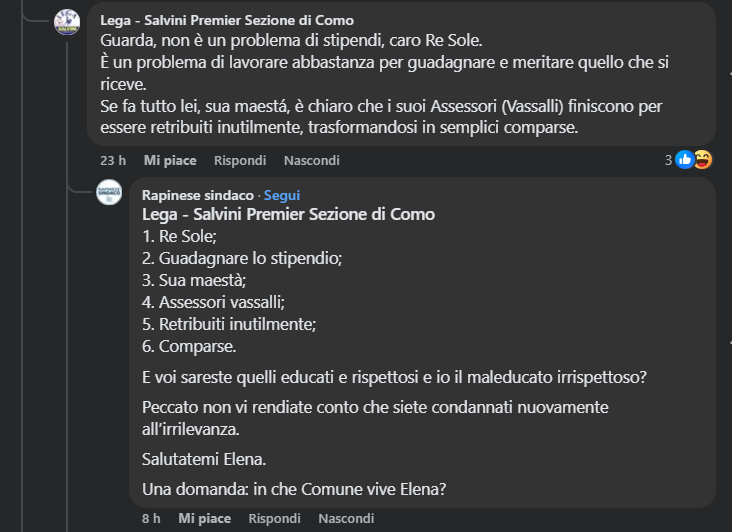Click the laughing face reaction icon

coord(702,159)
